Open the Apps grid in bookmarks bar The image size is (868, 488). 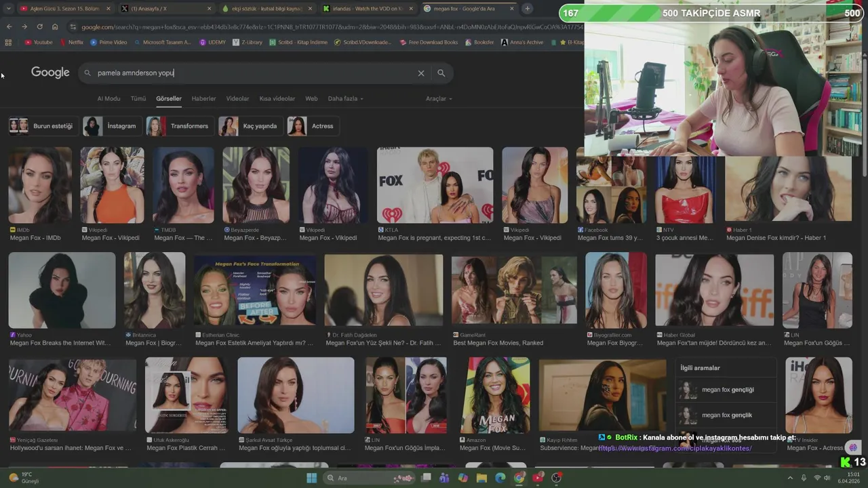8,42
